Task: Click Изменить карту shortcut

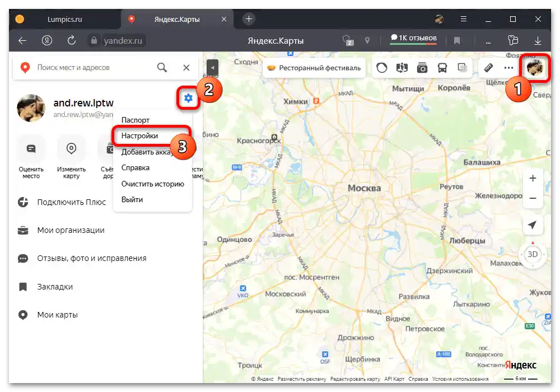Action: [72, 157]
